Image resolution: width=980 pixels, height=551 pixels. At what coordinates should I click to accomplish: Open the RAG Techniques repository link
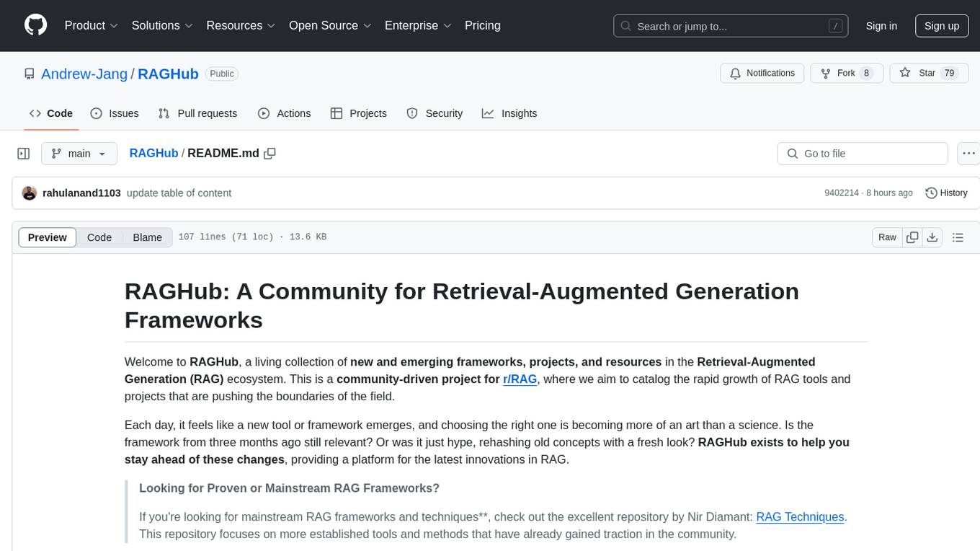800,517
